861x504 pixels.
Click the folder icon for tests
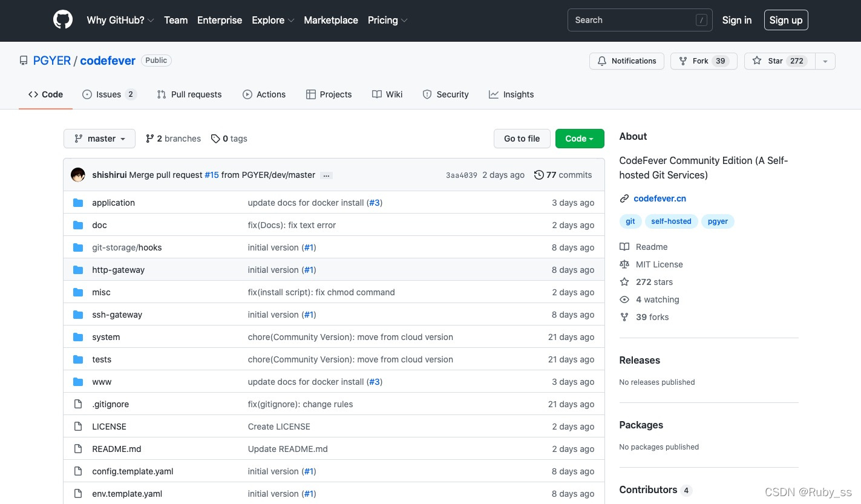[78, 359]
